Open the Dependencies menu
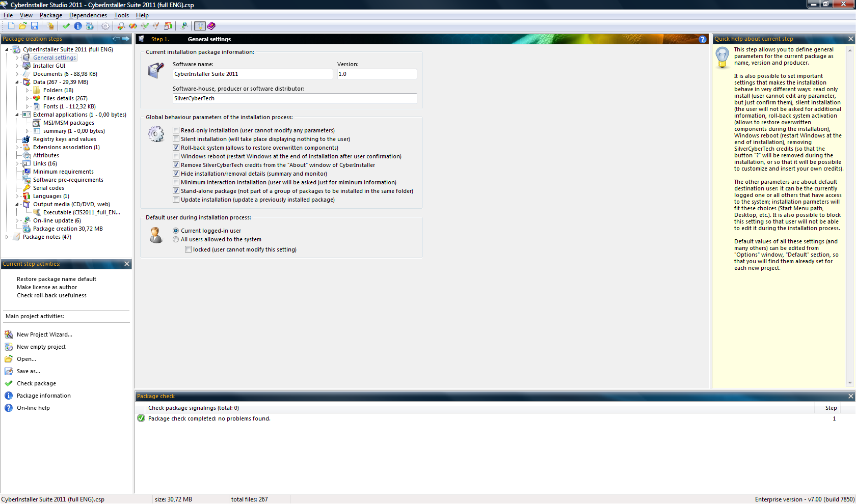The width and height of the screenshot is (856, 504). pos(88,15)
